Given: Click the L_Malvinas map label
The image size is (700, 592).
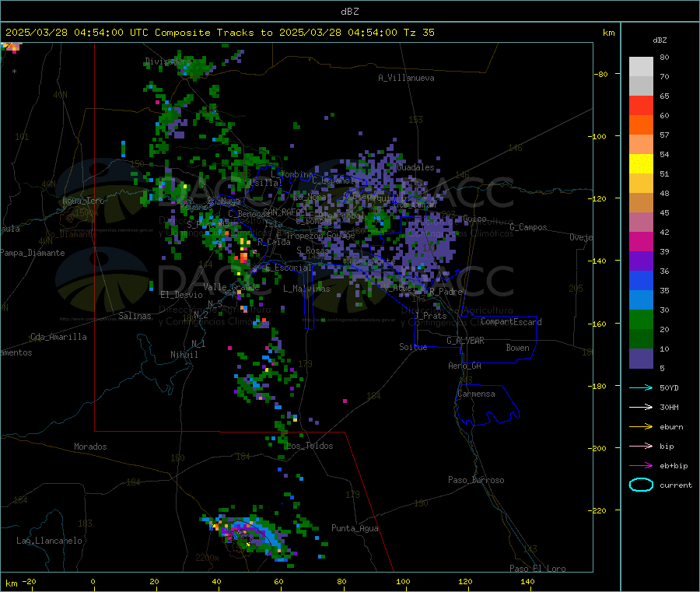Looking at the screenshot, I should pos(306,289).
